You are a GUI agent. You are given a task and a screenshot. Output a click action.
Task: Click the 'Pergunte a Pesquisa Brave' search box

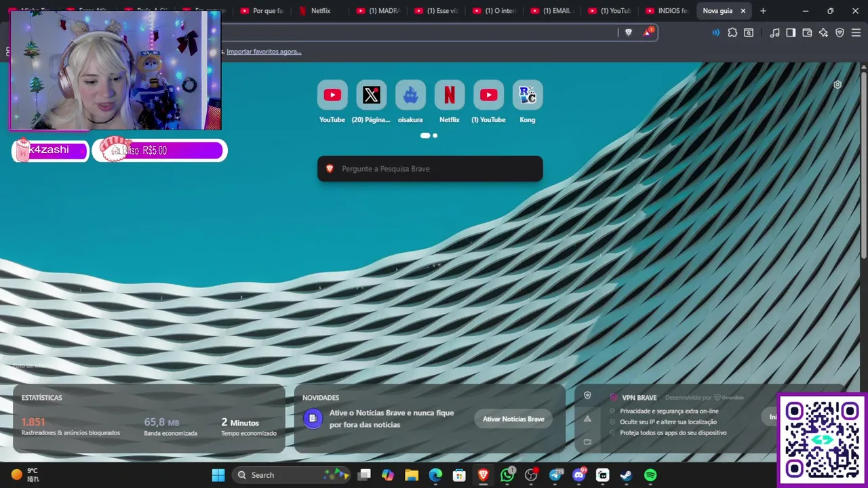click(430, 169)
